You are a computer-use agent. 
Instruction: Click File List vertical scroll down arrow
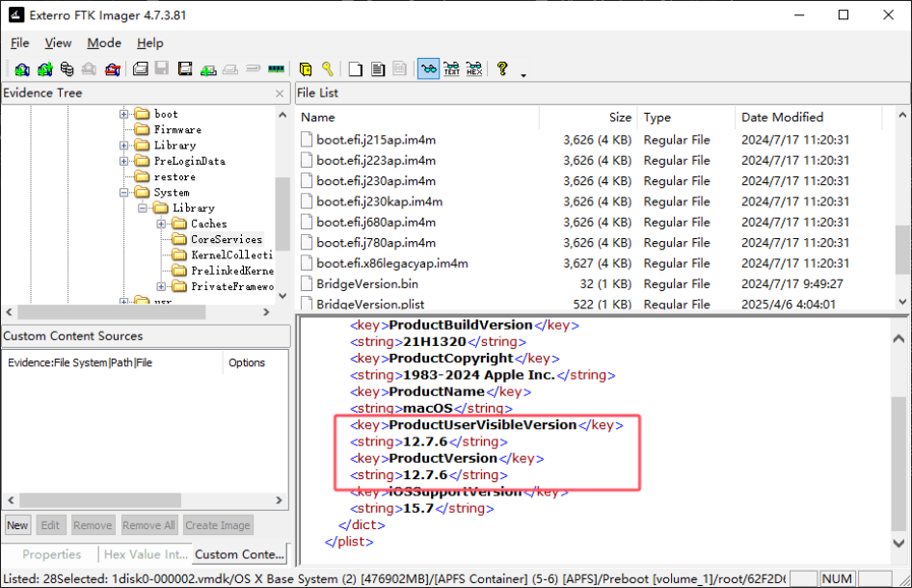click(902, 302)
